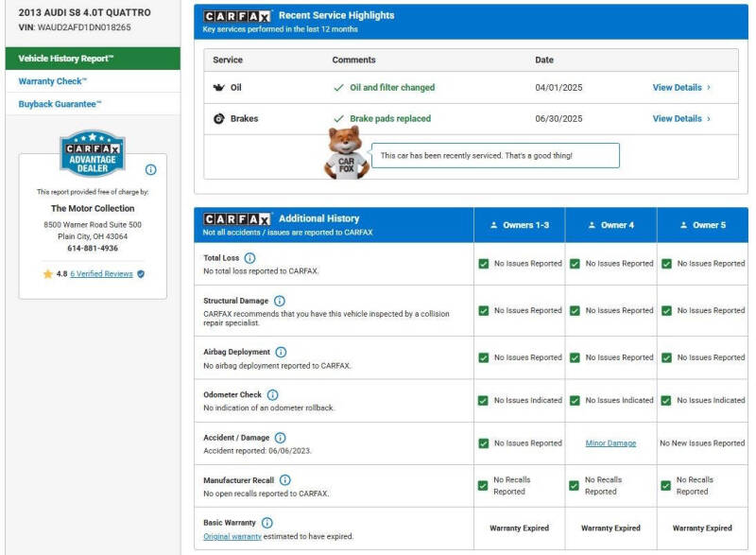Open the 6 Verified Reviews link
This screenshot has height=555, width=756.
[x=100, y=274]
